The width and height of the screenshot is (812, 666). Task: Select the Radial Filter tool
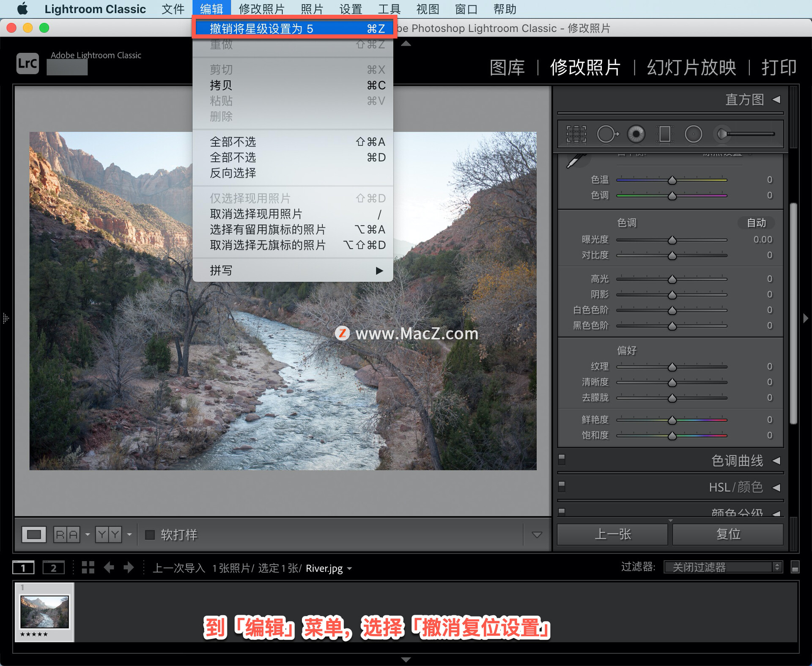(693, 134)
